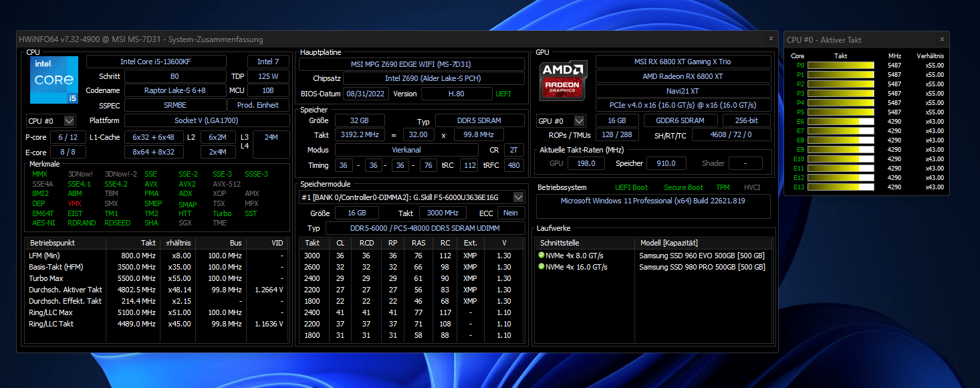Click the Raptor Lake-S 6+8 codename field
Image resolution: width=980 pixels, height=388 pixels.
(x=175, y=90)
